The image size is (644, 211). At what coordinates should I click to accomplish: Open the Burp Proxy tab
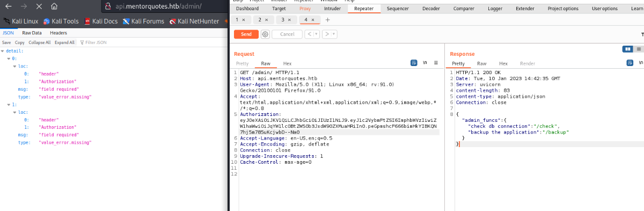305,9
